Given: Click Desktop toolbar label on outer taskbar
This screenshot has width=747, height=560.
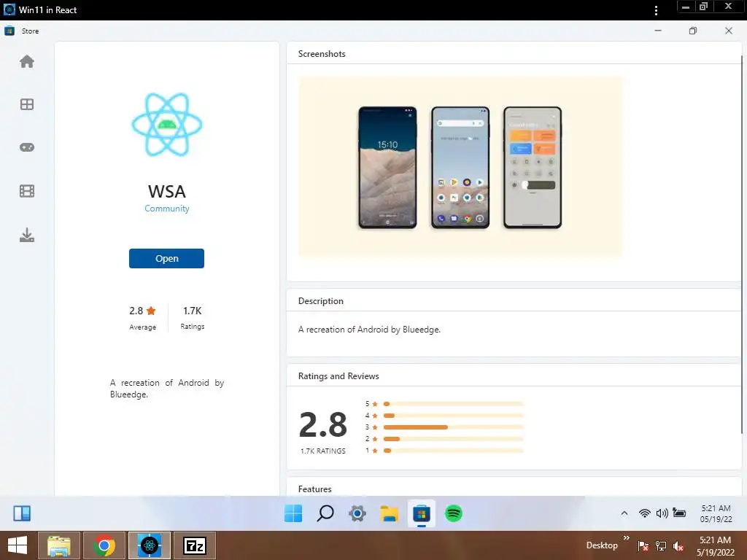Looking at the screenshot, I should point(602,545).
